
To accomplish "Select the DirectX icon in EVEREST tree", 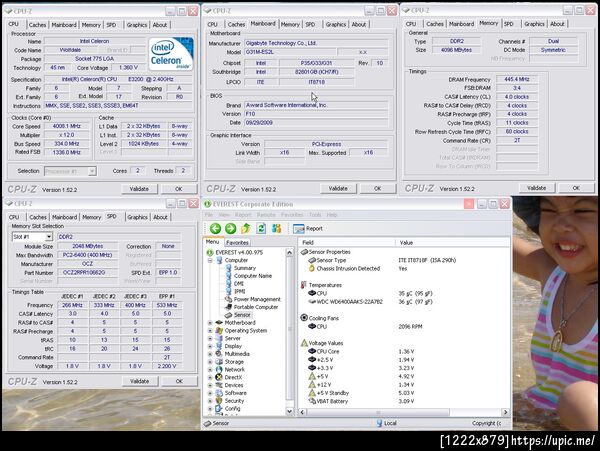I will click(218, 377).
